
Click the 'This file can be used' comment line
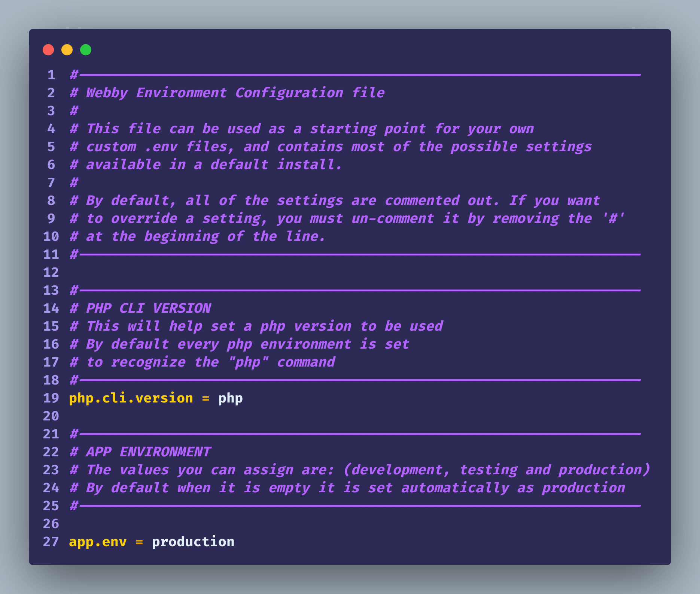[x=302, y=129]
